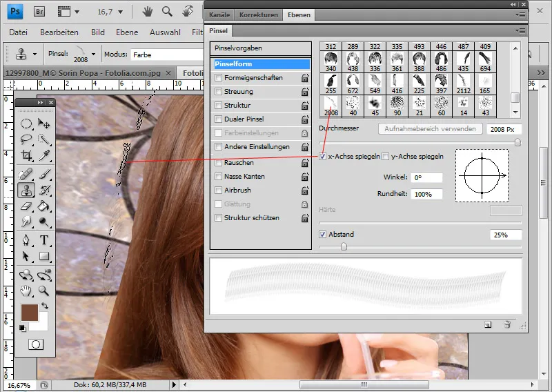
Task: Select the Hand tool in toolbox
Action: pos(26,291)
